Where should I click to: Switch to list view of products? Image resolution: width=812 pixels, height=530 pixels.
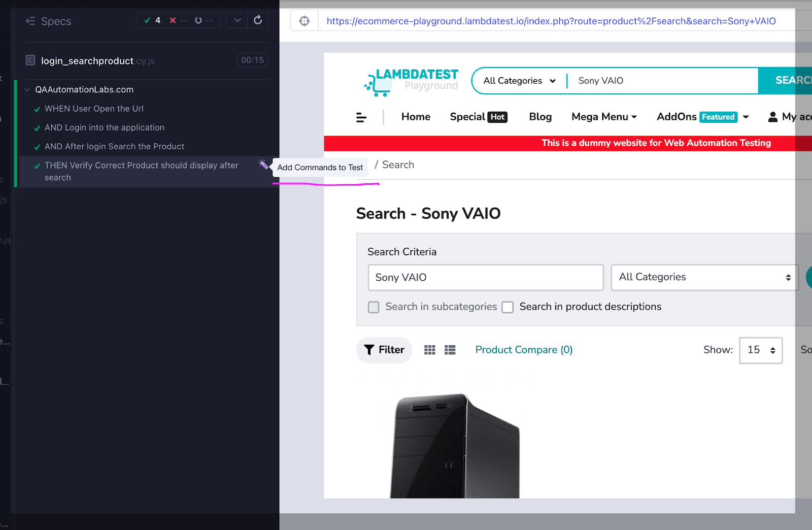tap(450, 349)
